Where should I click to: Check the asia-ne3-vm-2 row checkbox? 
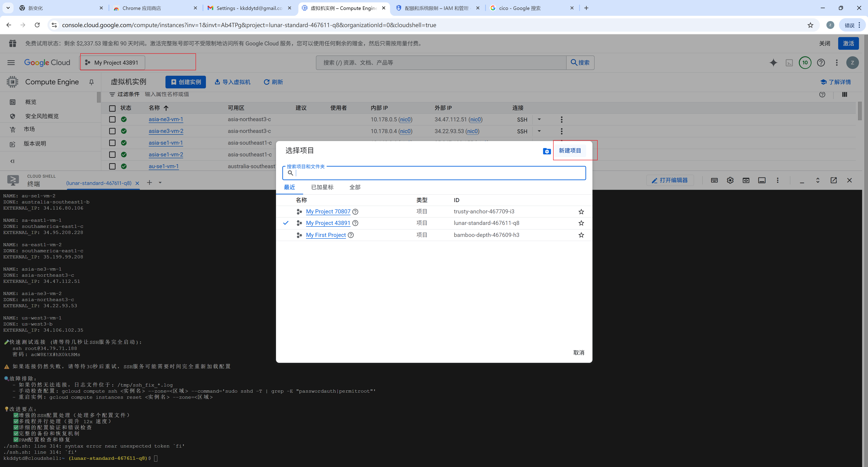coord(112,131)
